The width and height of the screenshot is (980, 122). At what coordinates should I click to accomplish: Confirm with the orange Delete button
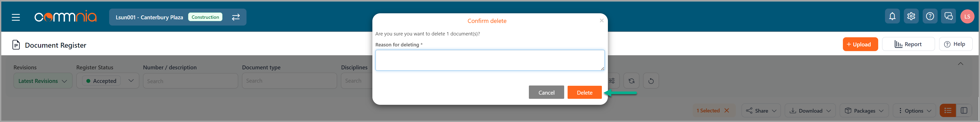coord(584,93)
